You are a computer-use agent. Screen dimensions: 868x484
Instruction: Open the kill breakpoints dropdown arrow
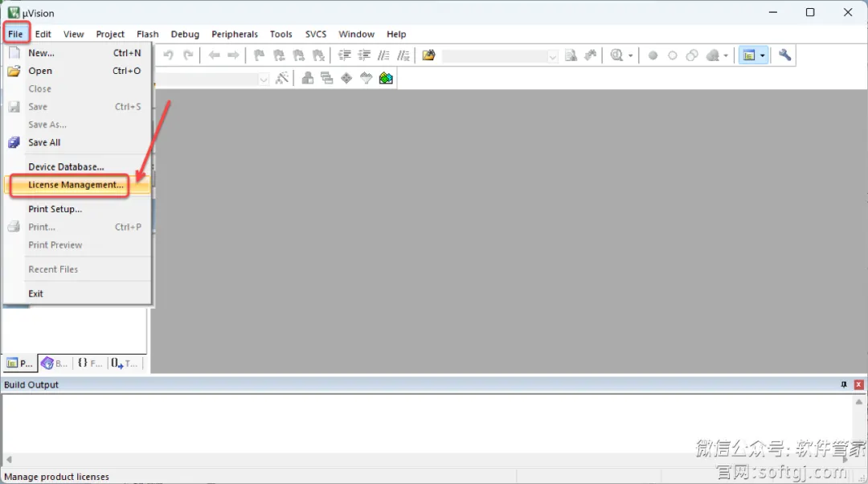pyautogui.click(x=726, y=55)
